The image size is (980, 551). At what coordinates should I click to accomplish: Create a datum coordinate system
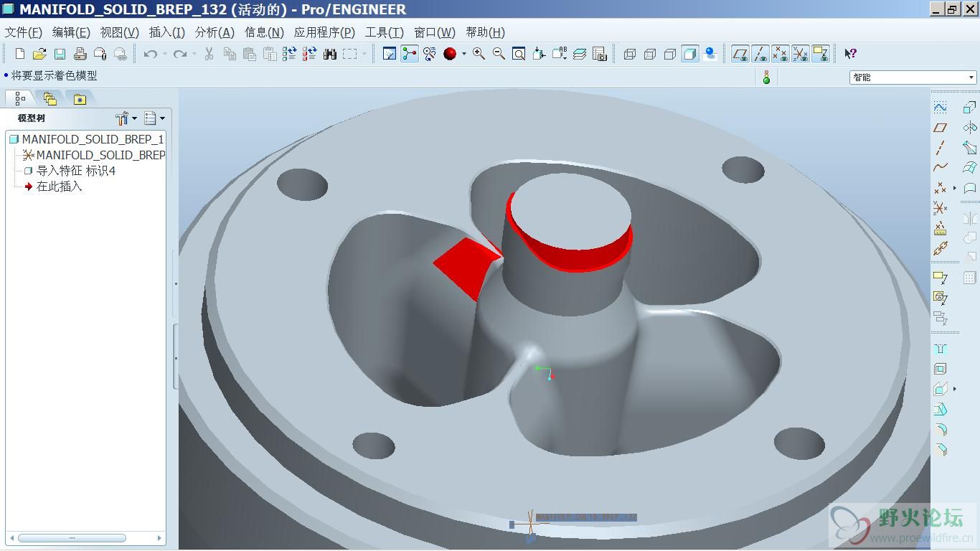point(940,208)
